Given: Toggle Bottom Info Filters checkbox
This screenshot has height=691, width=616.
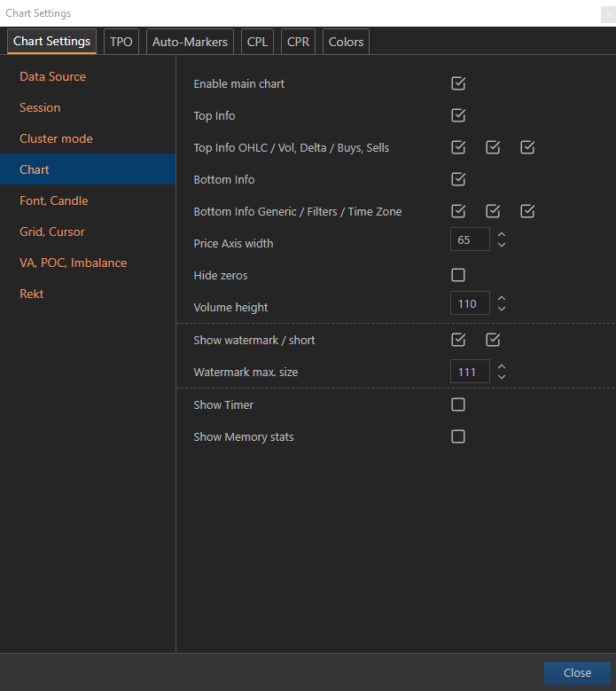Looking at the screenshot, I should click(493, 211).
